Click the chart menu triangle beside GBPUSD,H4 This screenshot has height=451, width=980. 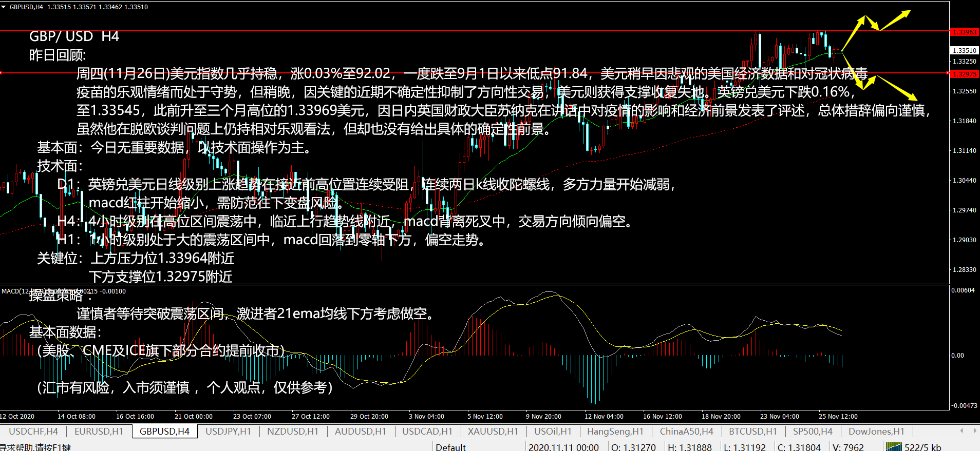(x=4, y=7)
